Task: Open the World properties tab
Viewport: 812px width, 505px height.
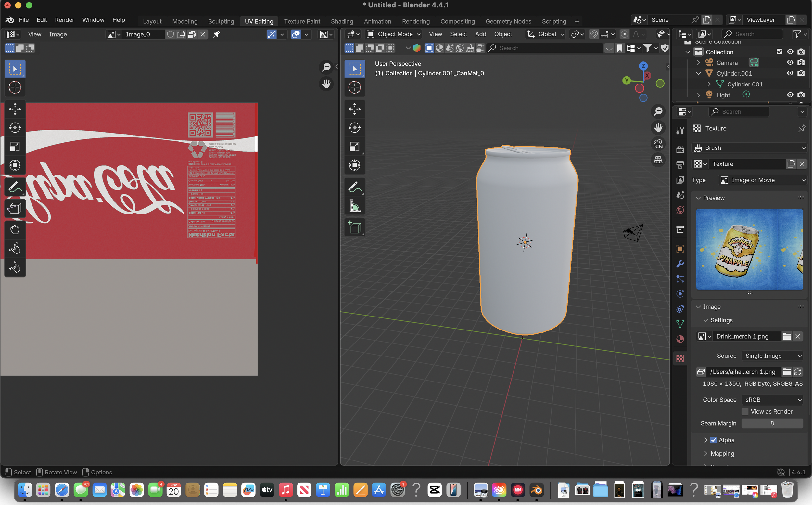Action: pos(680,210)
